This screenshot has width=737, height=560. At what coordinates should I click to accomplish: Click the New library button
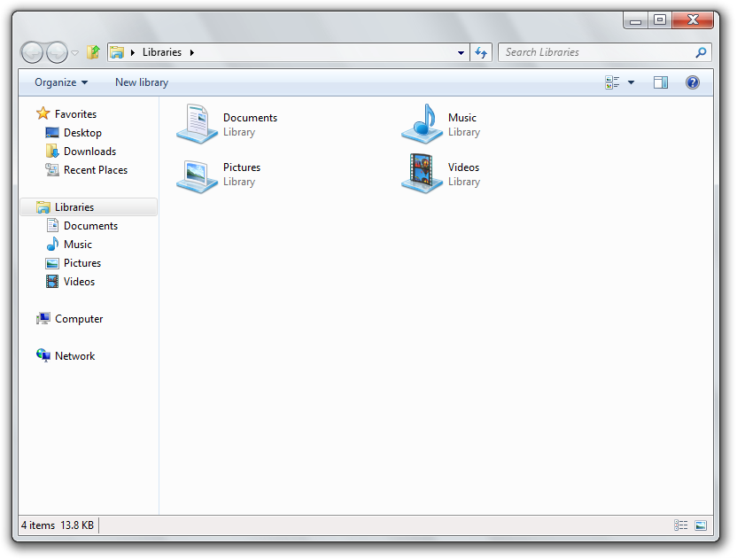pos(142,82)
